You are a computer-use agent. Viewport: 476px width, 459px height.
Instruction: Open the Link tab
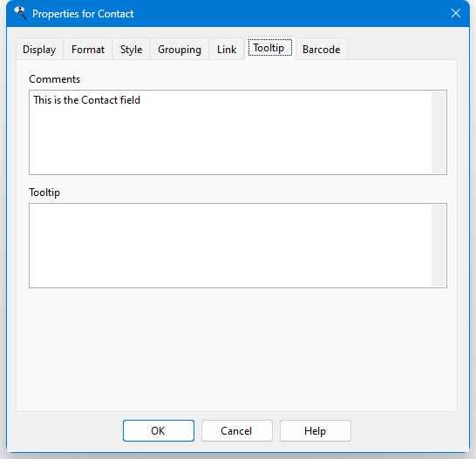pyautogui.click(x=227, y=49)
